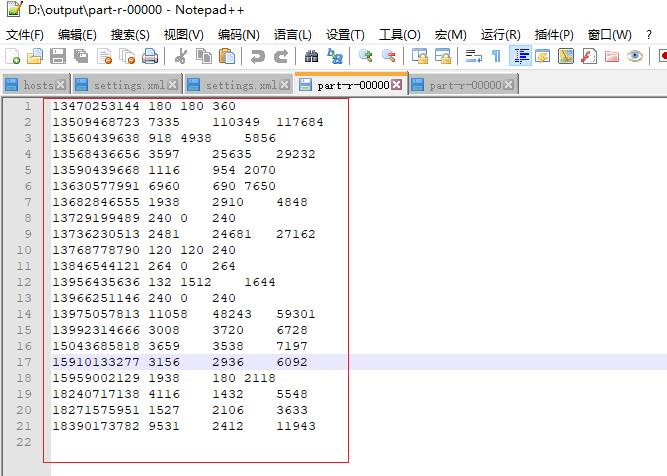Close the active part-r-00000 tab
Screen dimensions: 667x476
coord(396,85)
